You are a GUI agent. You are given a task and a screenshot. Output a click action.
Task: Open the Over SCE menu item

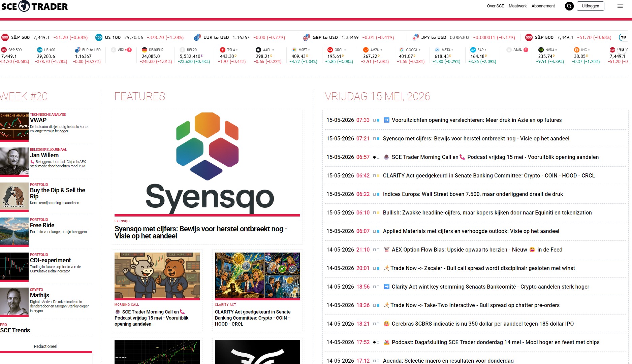pyautogui.click(x=496, y=6)
